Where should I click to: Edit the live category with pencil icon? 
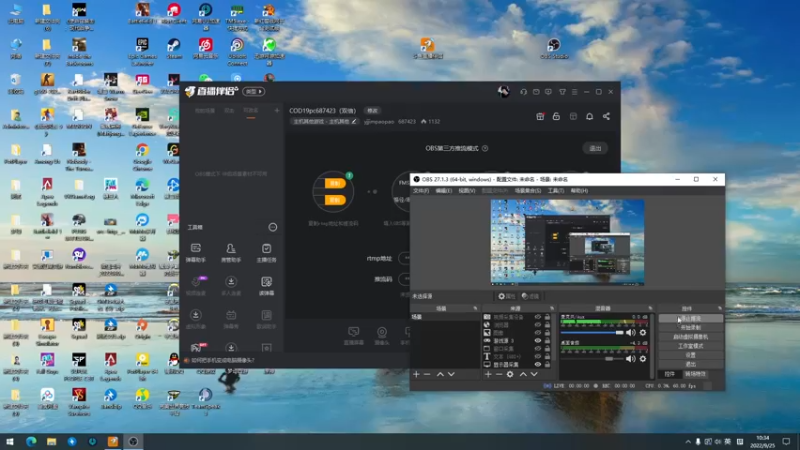tap(354, 121)
